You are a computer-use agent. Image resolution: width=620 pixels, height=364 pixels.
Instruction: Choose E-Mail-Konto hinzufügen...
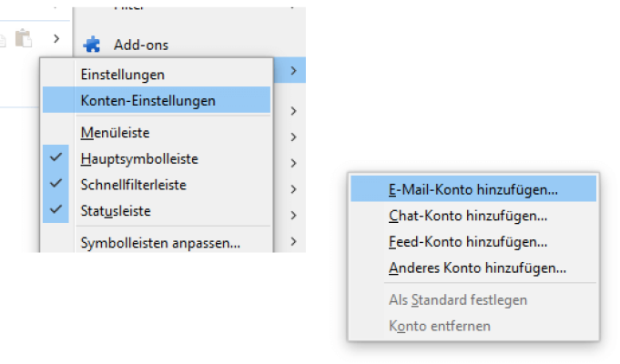click(x=473, y=189)
